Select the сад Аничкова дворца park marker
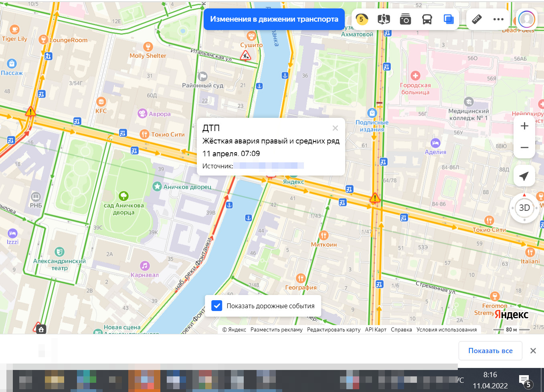Viewport: 544px width, 392px height. coord(123,196)
